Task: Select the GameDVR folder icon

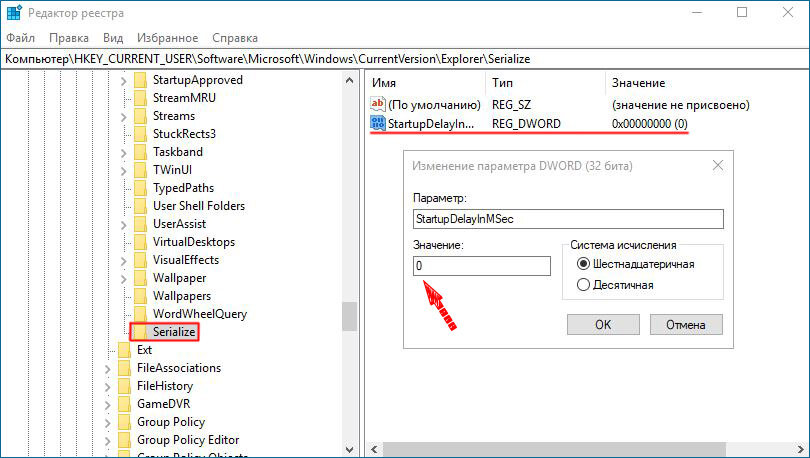Action: click(x=124, y=404)
